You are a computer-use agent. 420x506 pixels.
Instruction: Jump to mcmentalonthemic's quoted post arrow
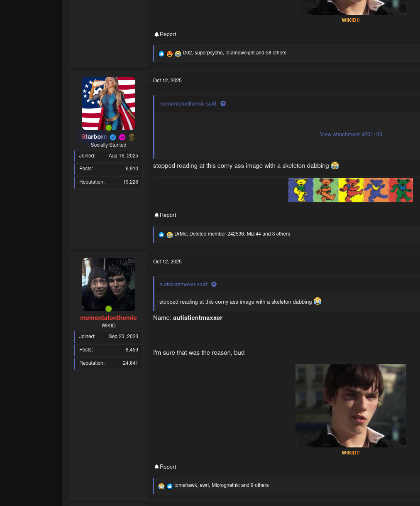pyautogui.click(x=223, y=104)
